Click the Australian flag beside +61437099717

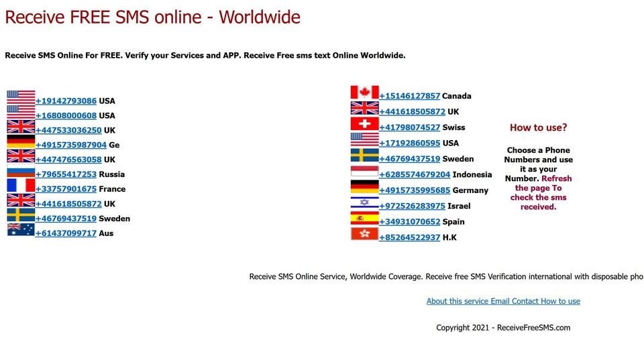(21, 230)
